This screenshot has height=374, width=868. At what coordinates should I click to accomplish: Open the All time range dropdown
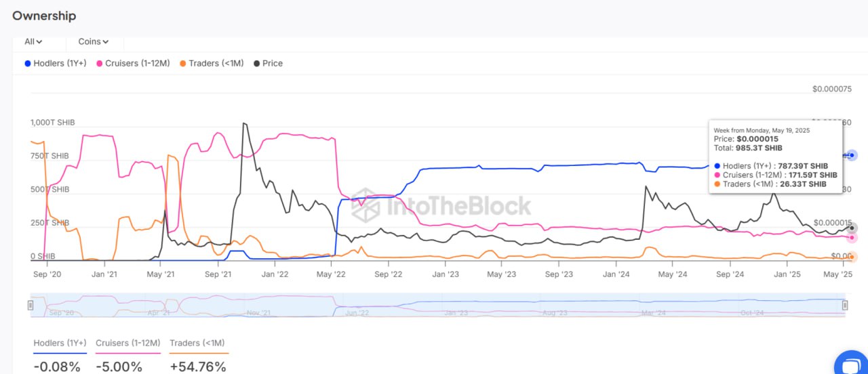(x=33, y=41)
